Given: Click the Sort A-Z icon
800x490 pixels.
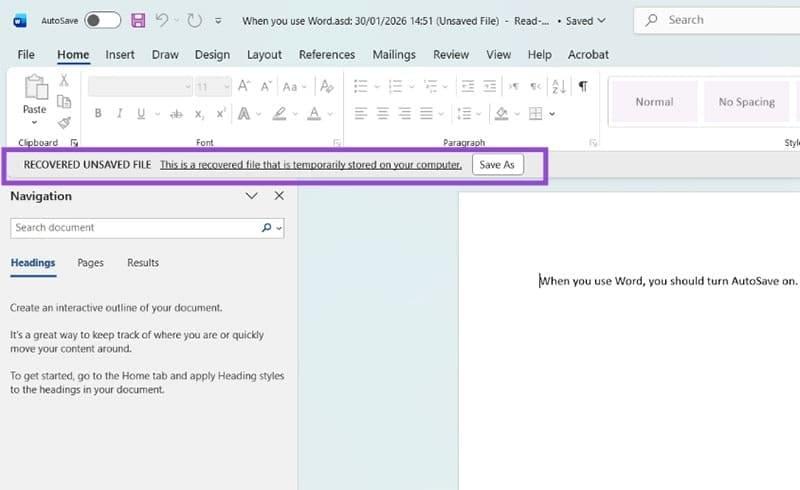Looking at the screenshot, I should (559, 87).
